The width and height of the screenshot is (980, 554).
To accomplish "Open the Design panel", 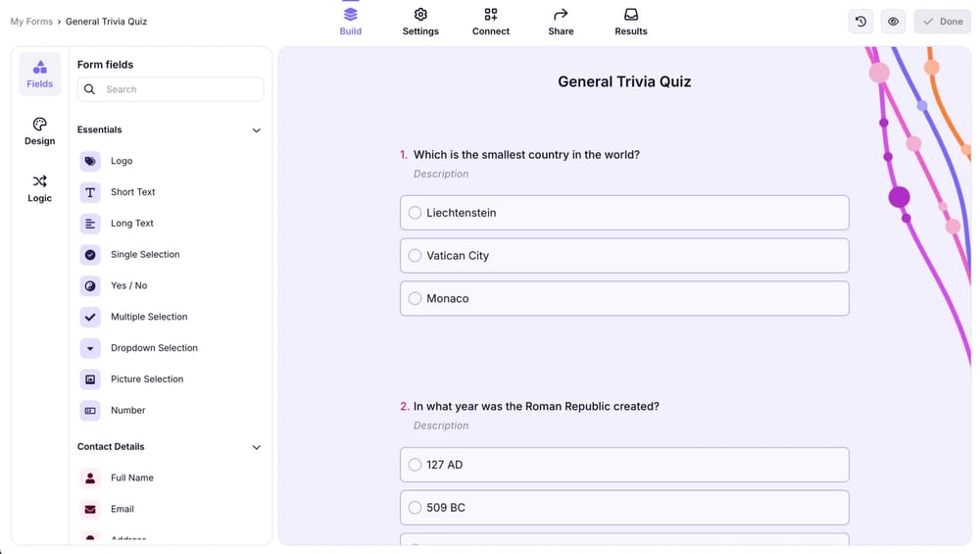I will 39,131.
